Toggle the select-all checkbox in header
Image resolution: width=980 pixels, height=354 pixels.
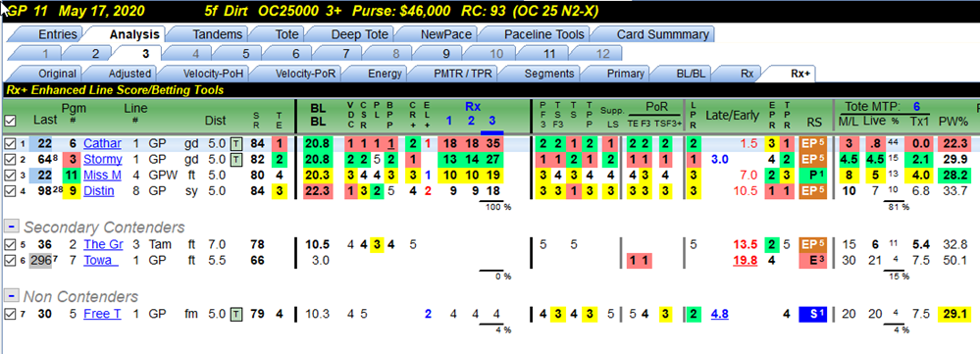click(x=10, y=122)
